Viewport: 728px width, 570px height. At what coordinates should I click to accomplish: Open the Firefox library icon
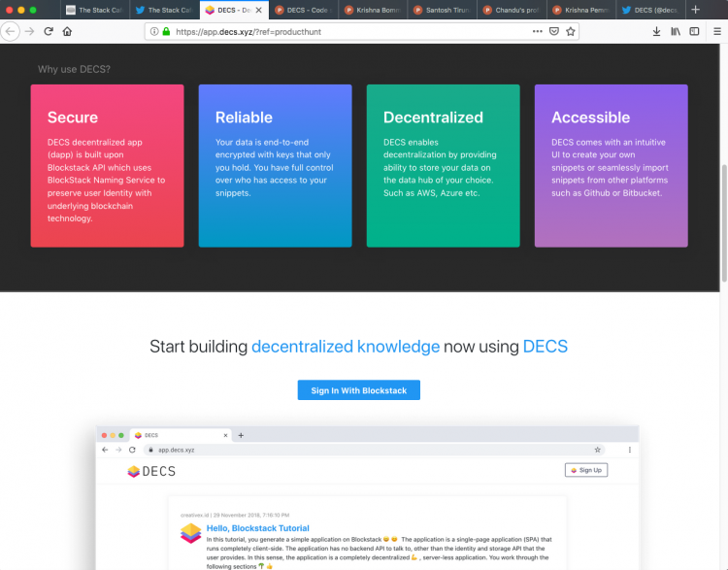tap(676, 32)
